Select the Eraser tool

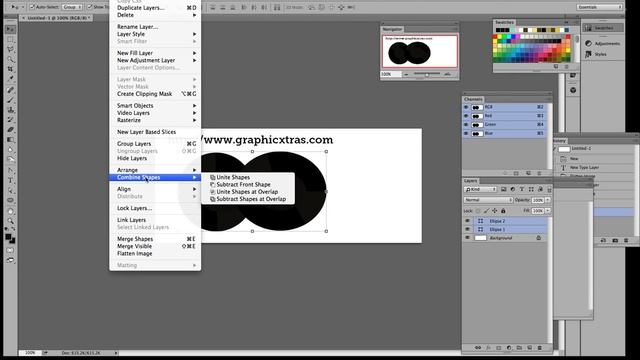point(10,129)
